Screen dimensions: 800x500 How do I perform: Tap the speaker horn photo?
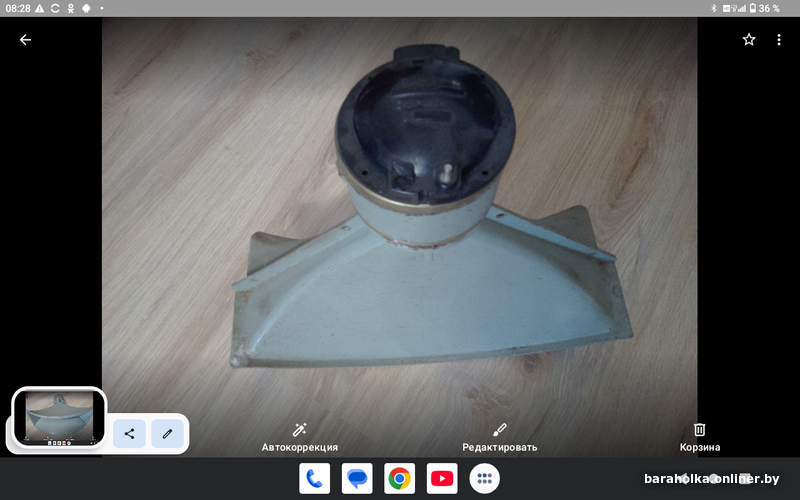399,237
